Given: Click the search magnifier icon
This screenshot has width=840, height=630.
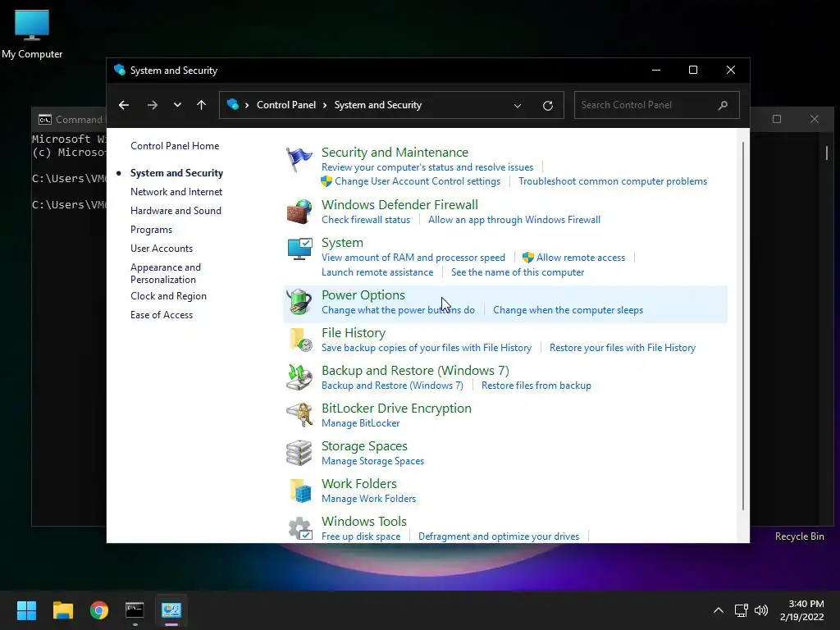Looking at the screenshot, I should (723, 105).
